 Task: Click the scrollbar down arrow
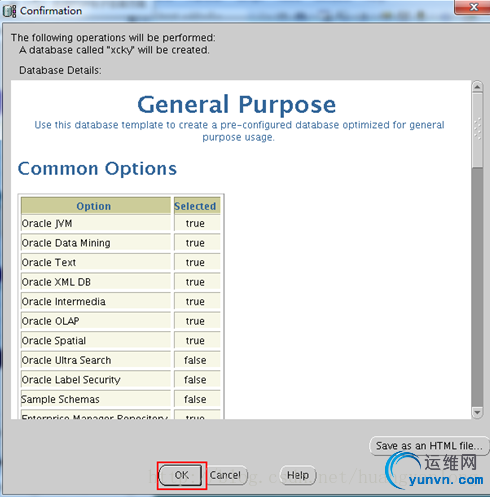click(477, 412)
